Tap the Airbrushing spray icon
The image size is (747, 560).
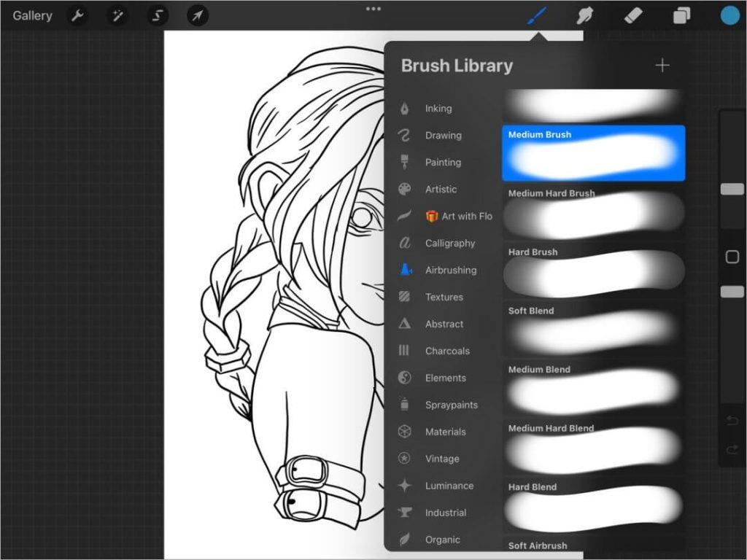406,270
